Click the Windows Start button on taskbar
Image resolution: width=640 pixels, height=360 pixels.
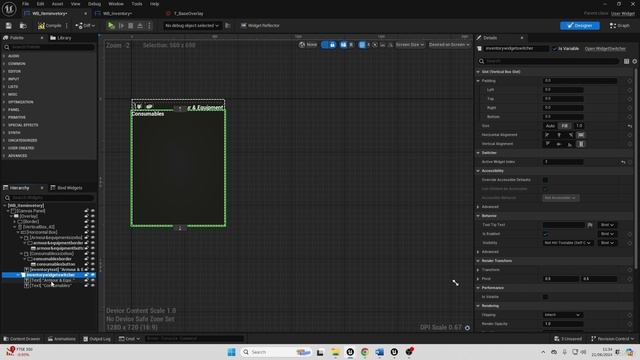(x=231, y=352)
